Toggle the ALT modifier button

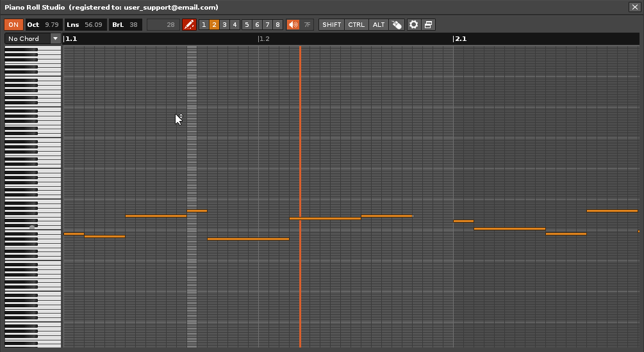[x=379, y=24]
